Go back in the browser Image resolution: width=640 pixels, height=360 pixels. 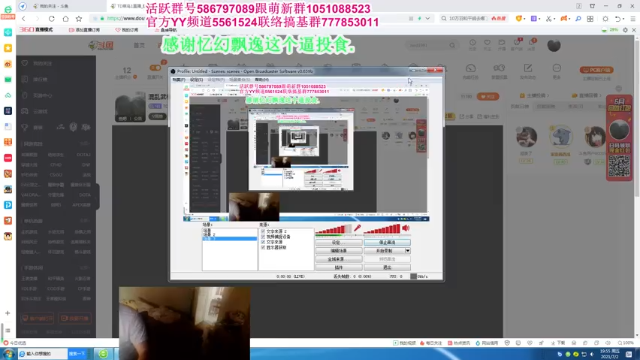[24, 19]
